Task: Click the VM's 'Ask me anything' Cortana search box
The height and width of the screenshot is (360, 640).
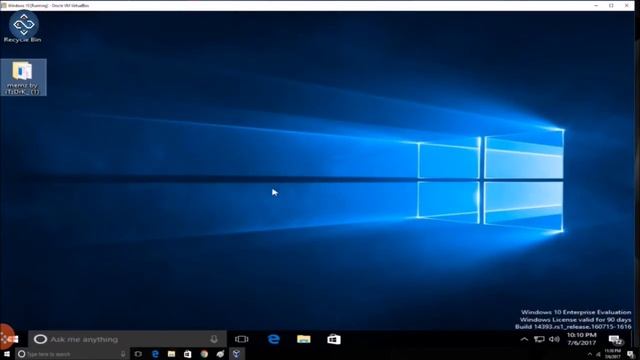Action: [127, 339]
